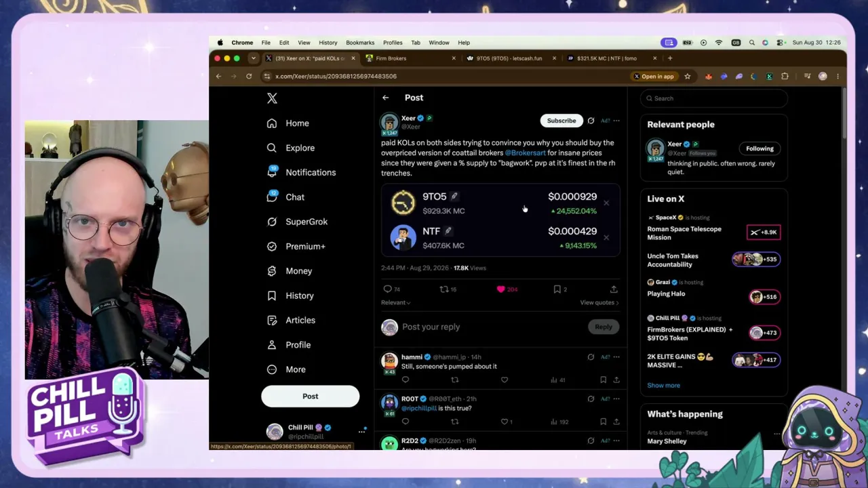Open Chill Pill account switcher menu
Viewport: 868px width, 488px height.
(x=361, y=432)
